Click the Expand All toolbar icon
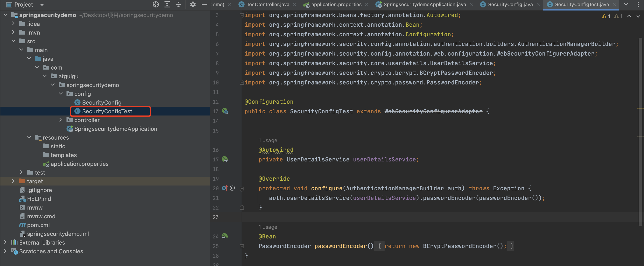644x266 pixels. [x=167, y=5]
